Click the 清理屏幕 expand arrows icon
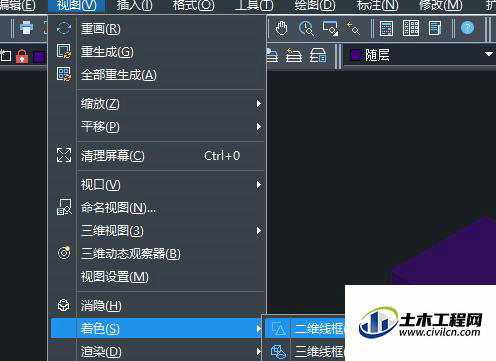The height and width of the screenshot is (361, 496). 64,155
